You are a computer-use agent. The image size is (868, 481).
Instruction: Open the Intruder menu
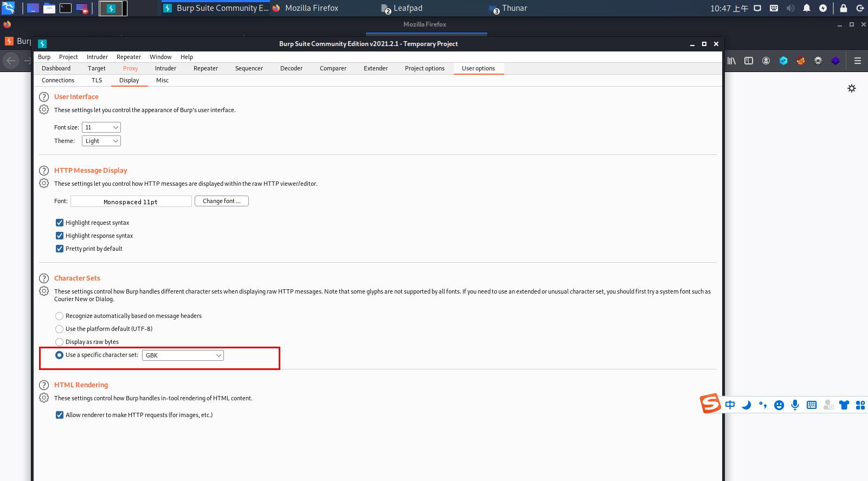tap(97, 57)
